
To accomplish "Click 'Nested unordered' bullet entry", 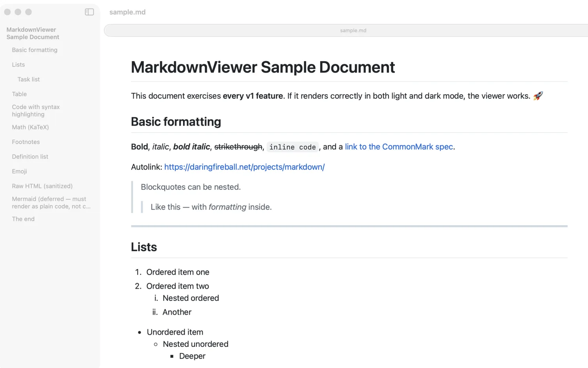I will coord(196,344).
